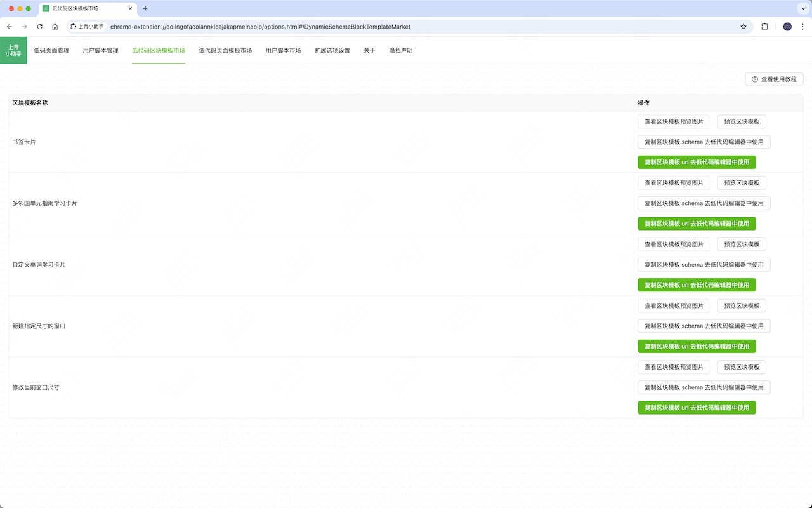Click the 上帝小助手 extension chip in address bar
Image resolution: width=812 pixels, height=508 pixels.
[87, 27]
